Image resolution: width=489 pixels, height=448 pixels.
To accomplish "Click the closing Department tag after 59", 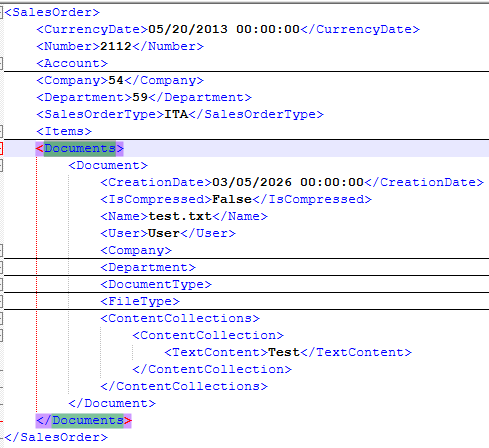I will 200,97.
